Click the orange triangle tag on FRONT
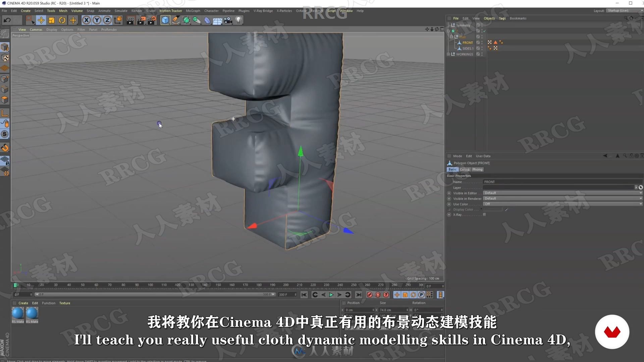644x362 pixels. click(495, 42)
